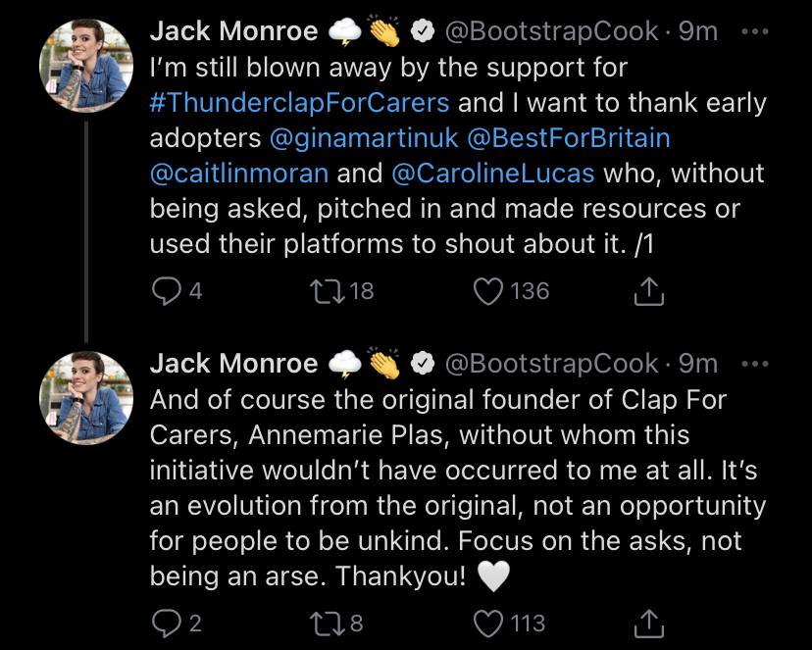The width and height of the screenshot is (812, 650).
Task: Select Jack Monroe name on first tweet
Action: click(233, 31)
